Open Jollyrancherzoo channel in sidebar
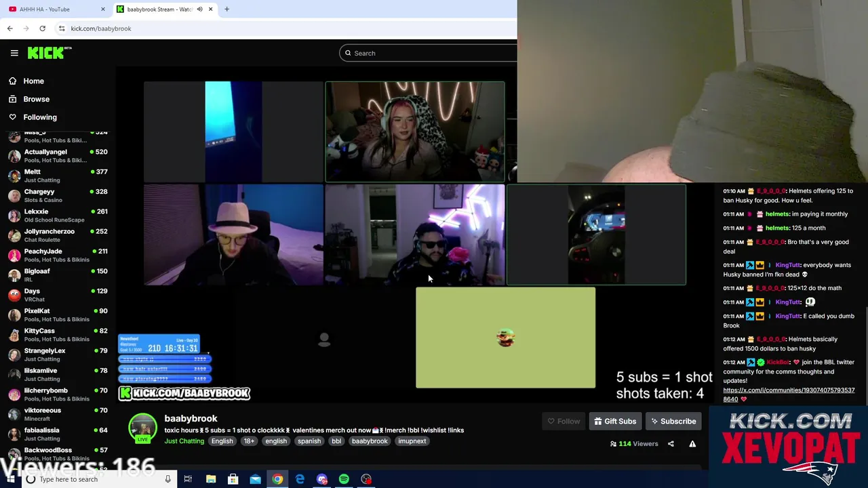The height and width of the screenshot is (488, 868). point(58,235)
